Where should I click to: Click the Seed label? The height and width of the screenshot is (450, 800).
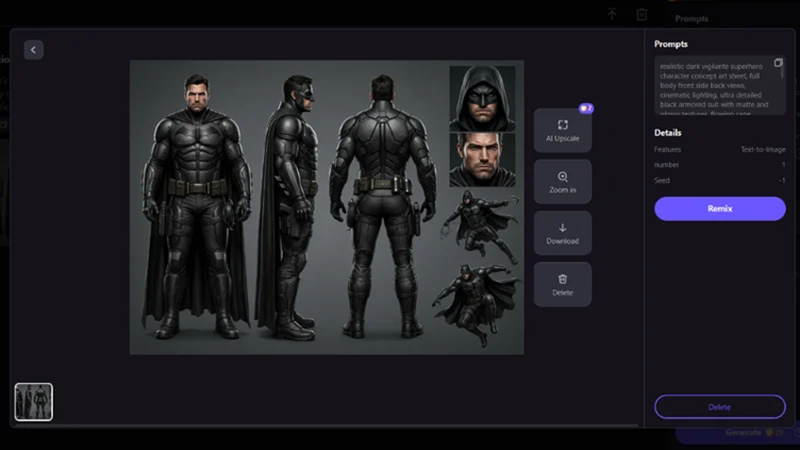tap(662, 180)
